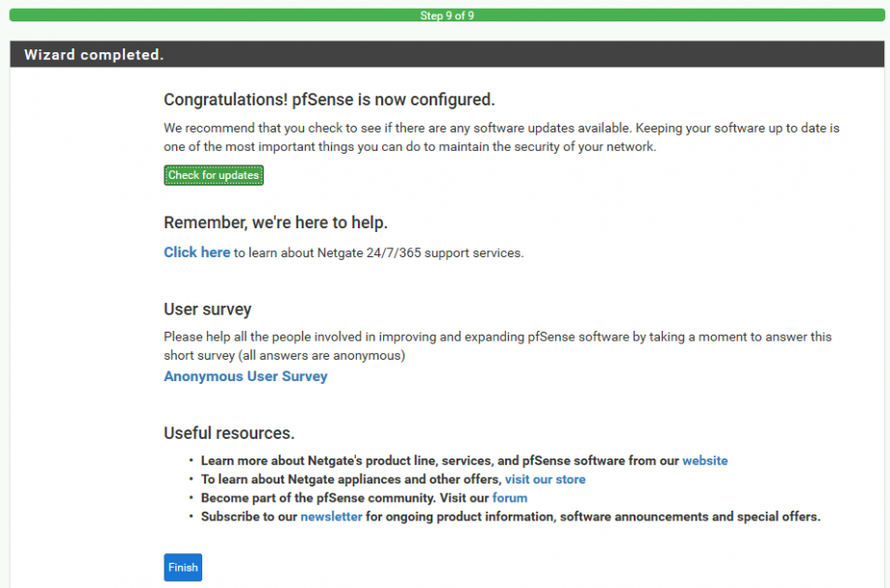Click the Netgate 24/7/365 support services text

click(x=378, y=252)
